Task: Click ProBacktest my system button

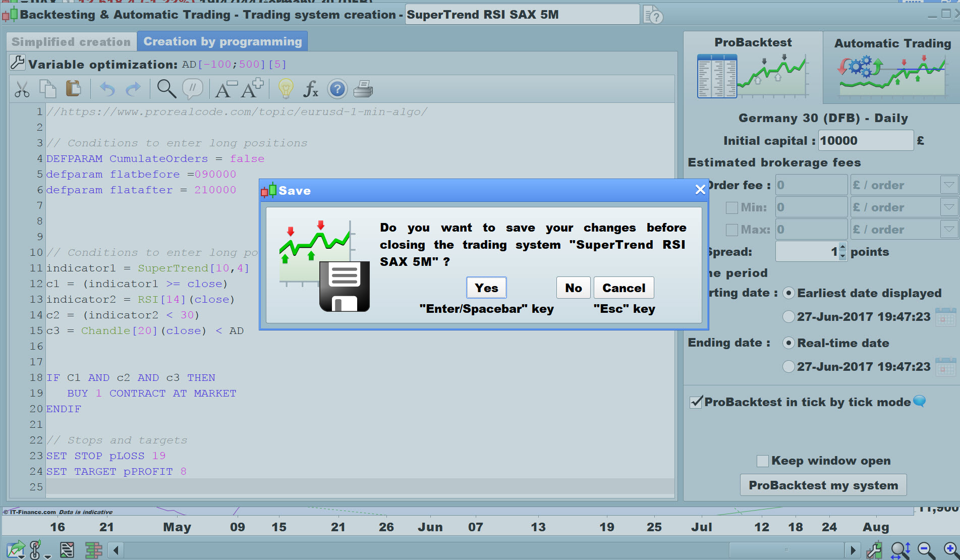Action: (823, 485)
